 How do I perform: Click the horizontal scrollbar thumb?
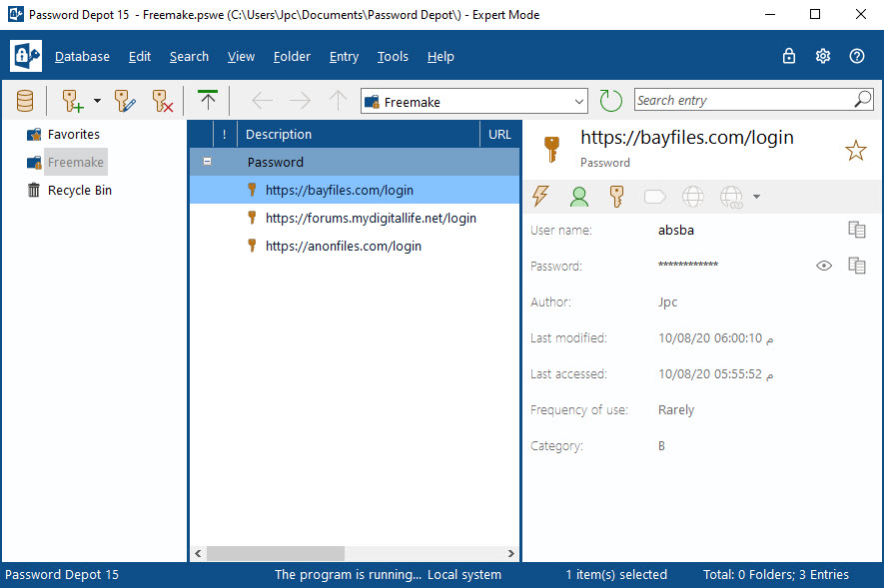tap(275, 553)
